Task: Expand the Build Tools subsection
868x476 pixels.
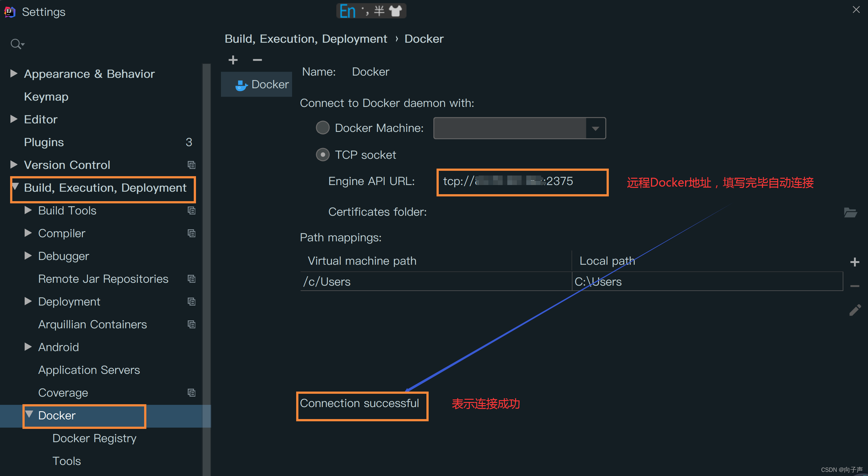Action: coord(28,210)
